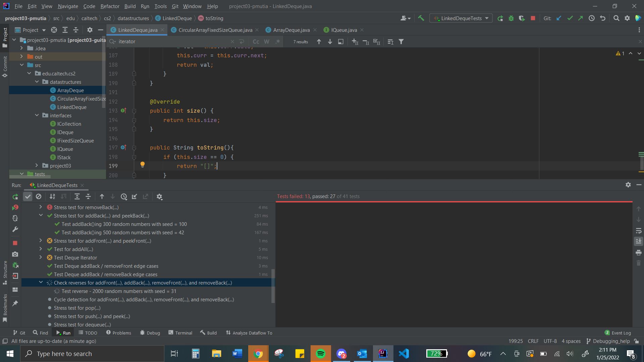Stop the running tests in toolbar
Screen dimensions: 644x362
(x=533, y=18)
